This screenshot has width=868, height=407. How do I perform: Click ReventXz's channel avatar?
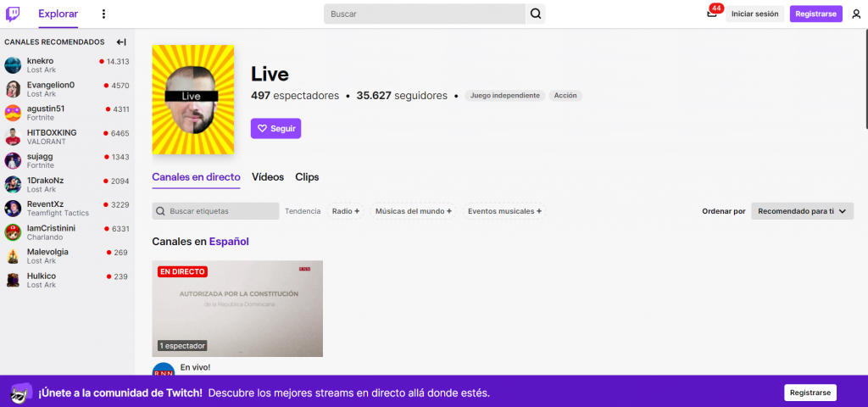[13, 209]
